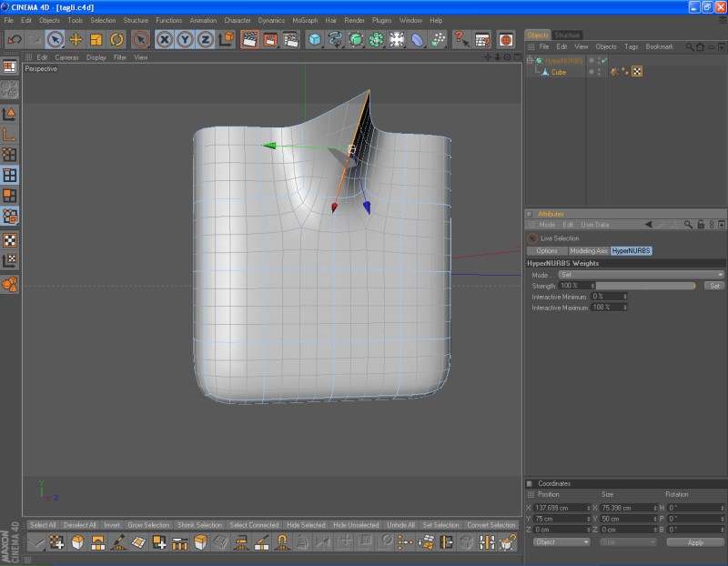Click the Apply button in Coordinates
The image size is (728, 566).
tap(695, 542)
